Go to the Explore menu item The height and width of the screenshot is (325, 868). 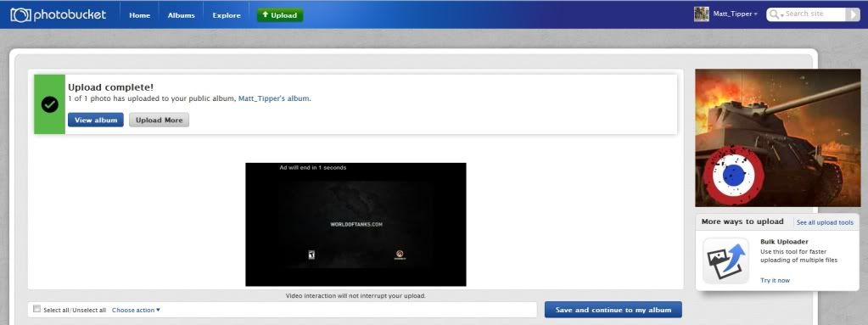click(227, 15)
